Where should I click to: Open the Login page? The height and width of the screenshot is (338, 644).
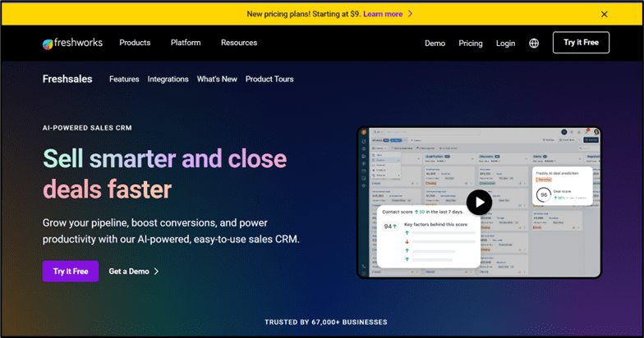[506, 43]
